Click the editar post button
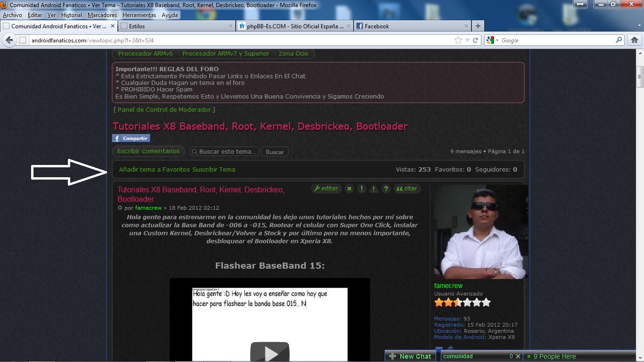This screenshot has width=644, height=362. 326,189
